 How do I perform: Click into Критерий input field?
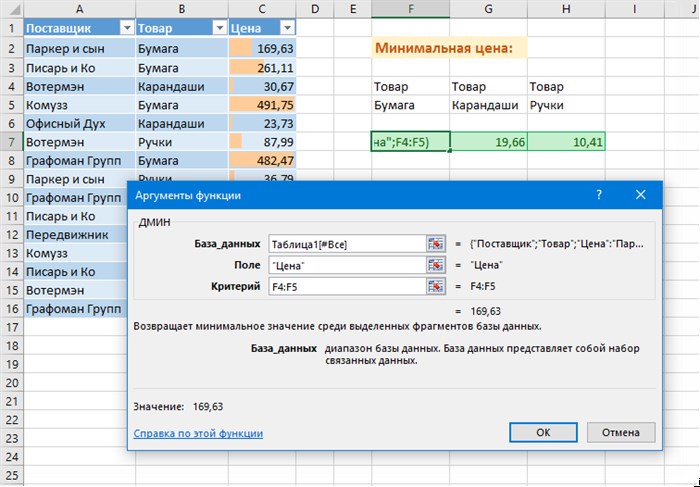click(x=347, y=286)
